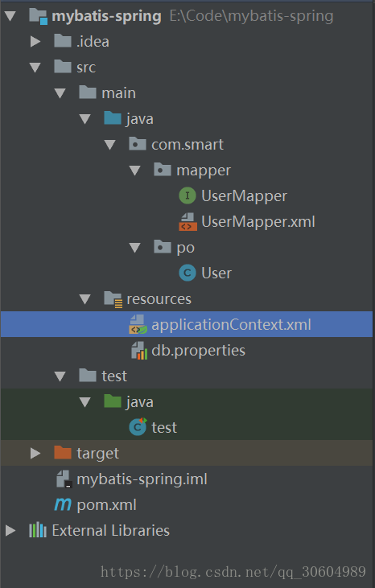Click the E:\Code\mybatis-spring path text
Image resolution: width=375 pixels, height=588 pixels.
(x=251, y=17)
